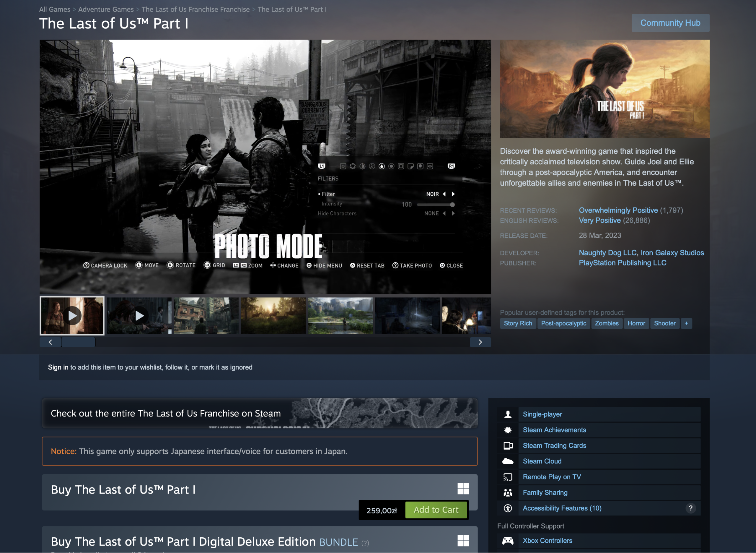
Task: Click the Accessibility Features icon
Action: (x=508, y=508)
